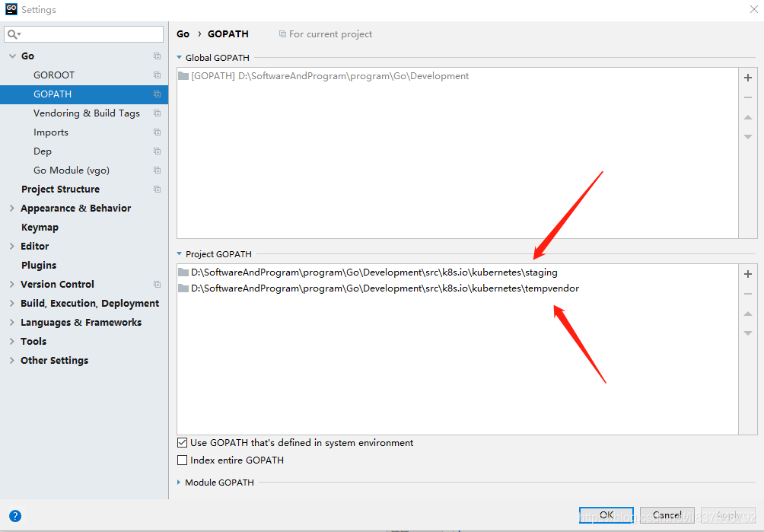This screenshot has width=764, height=532.
Task: Click the project-level icon beside Go Module (vgo)
Action: click(157, 170)
